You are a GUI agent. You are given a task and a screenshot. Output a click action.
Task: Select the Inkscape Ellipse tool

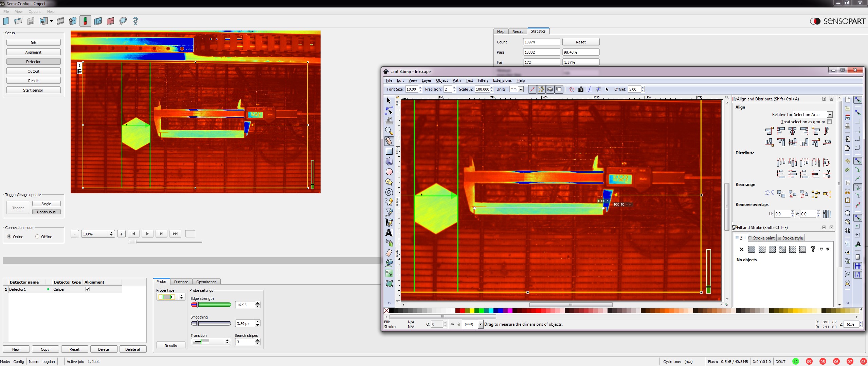pos(389,172)
